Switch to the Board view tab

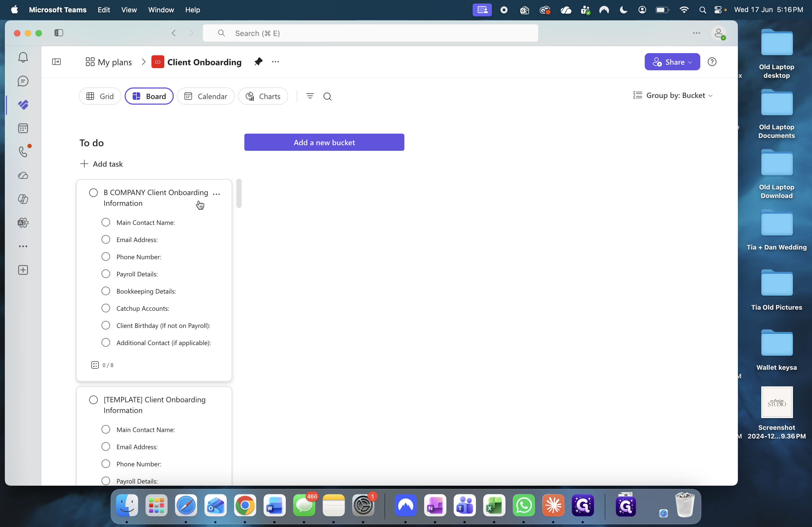tap(149, 96)
